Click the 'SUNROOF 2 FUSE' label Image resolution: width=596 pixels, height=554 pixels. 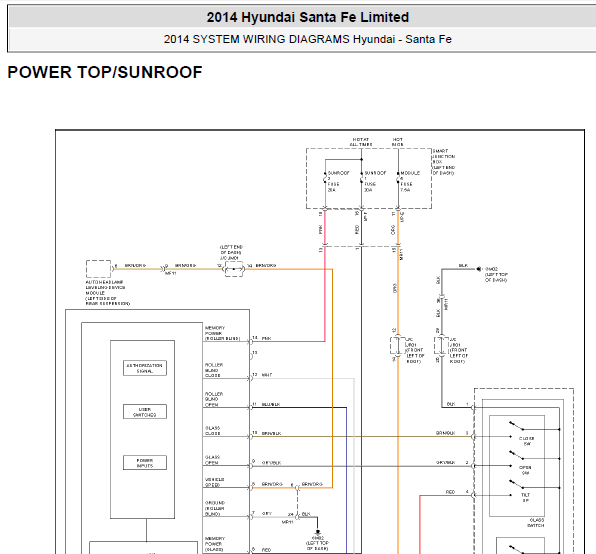338,181
